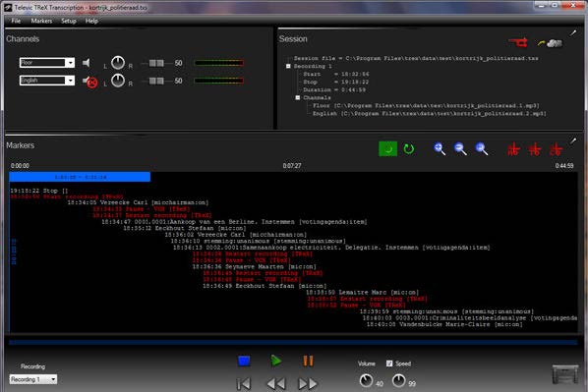Click the green square markers button
This screenshot has width=588, height=392.
click(387, 148)
